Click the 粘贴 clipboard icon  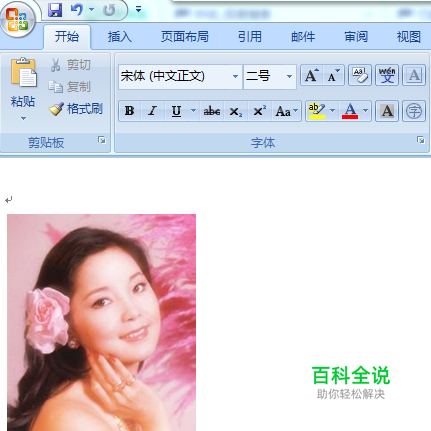(23, 73)
